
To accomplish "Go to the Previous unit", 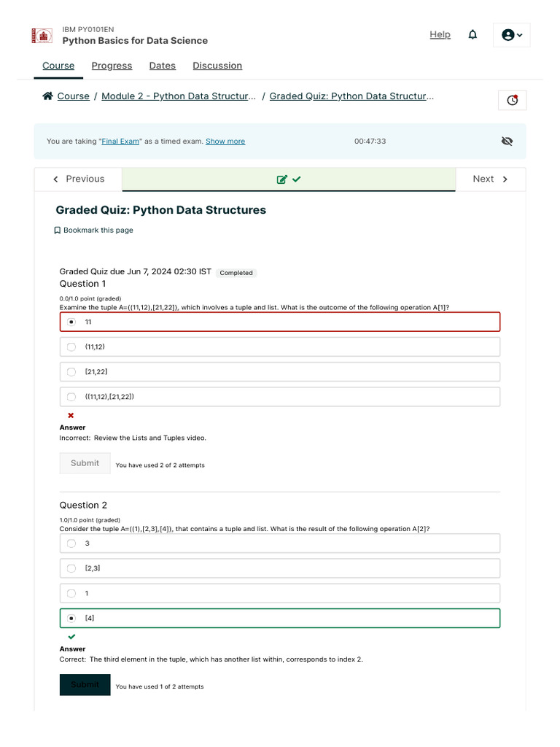I will coord(78,179).
